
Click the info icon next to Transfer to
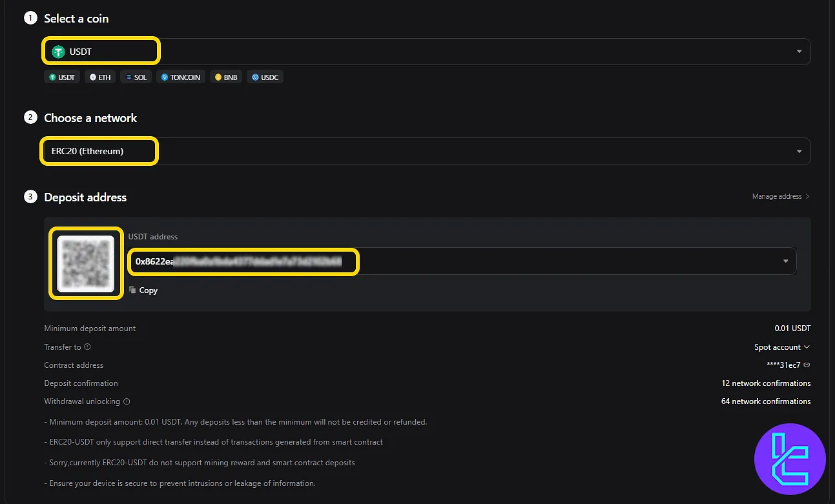(x=87, y=347)
